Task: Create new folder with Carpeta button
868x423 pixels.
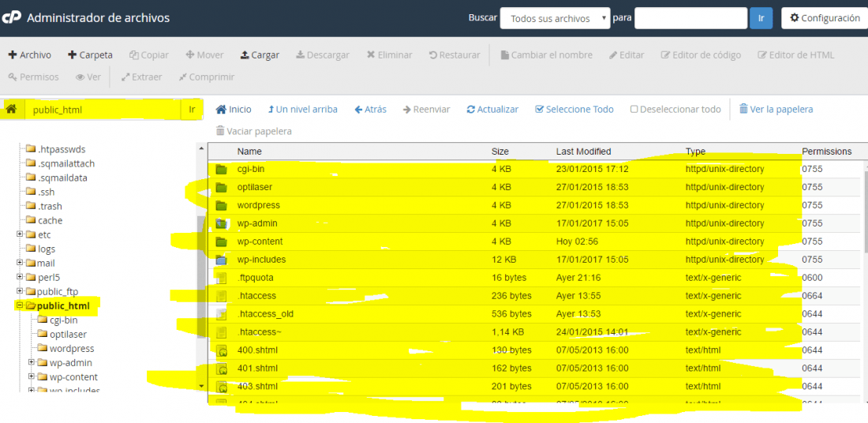Action: pyautogui.click(x=90, y=54)
